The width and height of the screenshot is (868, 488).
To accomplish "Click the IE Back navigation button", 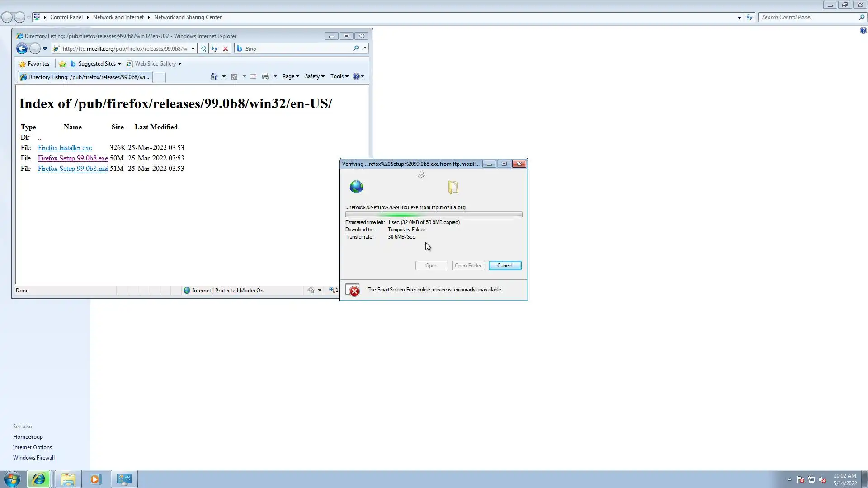I will pyautogui.click(x=22, y=49).
